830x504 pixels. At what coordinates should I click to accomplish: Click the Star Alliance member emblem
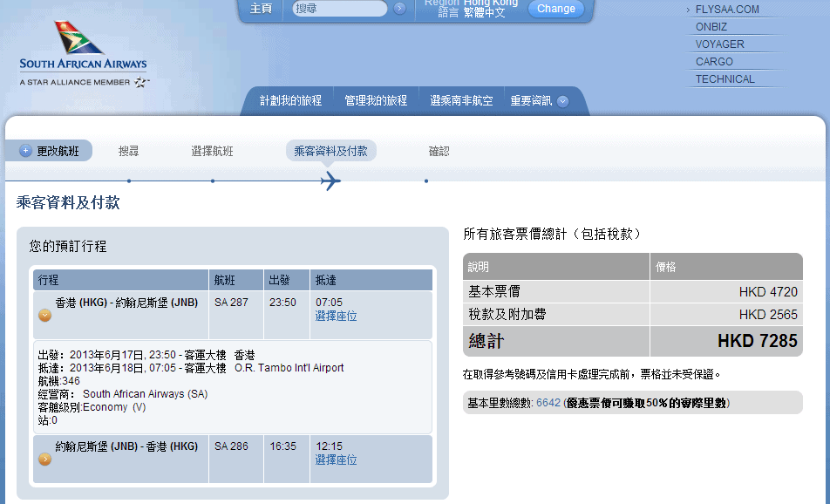tap(141, 82)
